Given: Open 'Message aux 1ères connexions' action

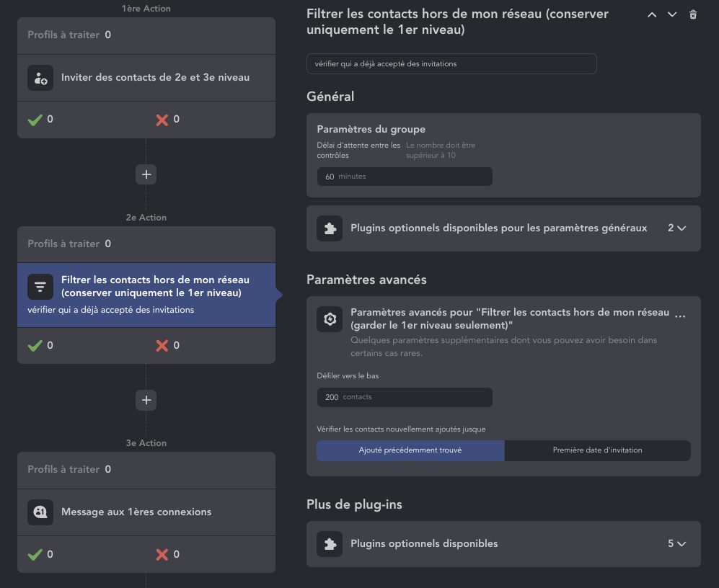Looking at the screenshot, I should (136, 512).
